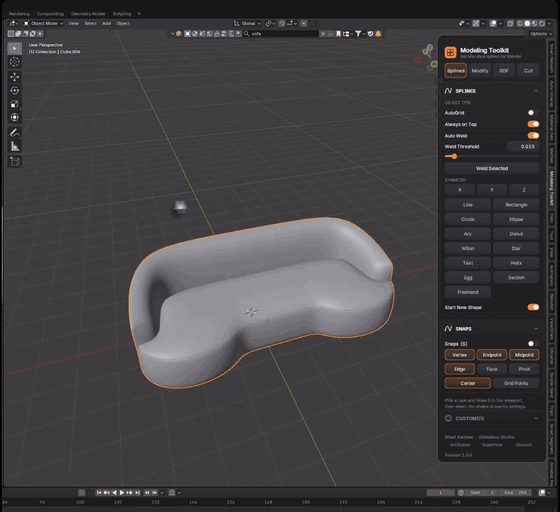Collapse the SPLINES section
Image resolution: width=560 pixels, height=512 pixels.
tap(536, 91)
